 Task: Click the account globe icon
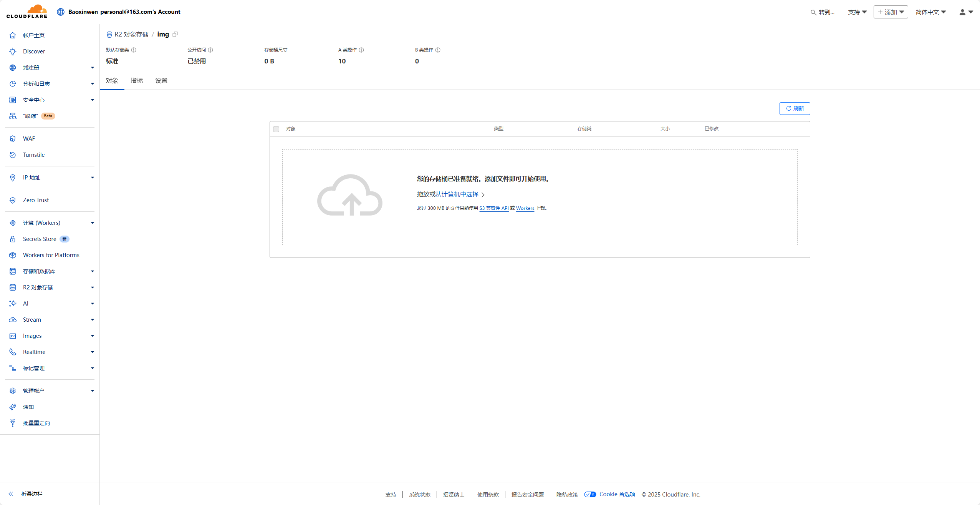pos(61,12)
